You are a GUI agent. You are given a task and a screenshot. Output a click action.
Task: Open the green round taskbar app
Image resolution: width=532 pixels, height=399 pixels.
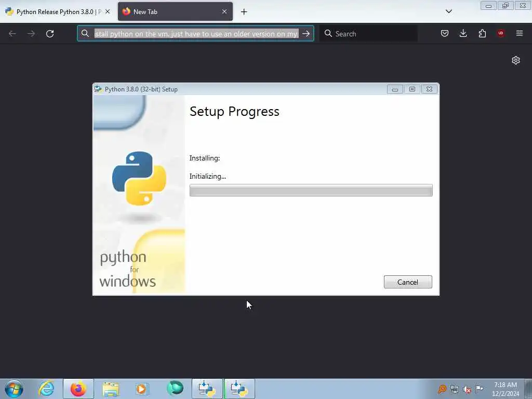pos(175,389)
